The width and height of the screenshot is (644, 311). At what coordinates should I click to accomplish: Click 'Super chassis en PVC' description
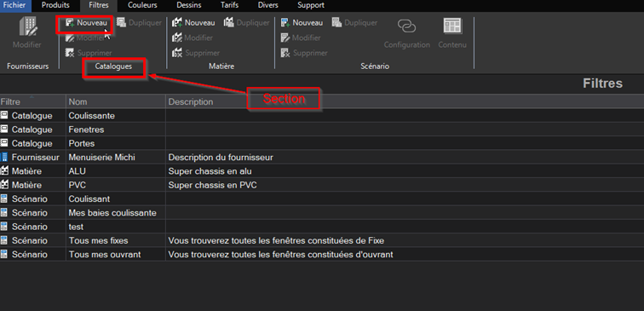(212, 185)
